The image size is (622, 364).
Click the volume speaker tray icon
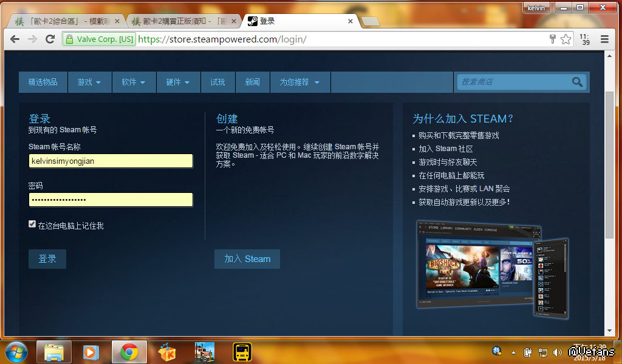tap(558, 352)
